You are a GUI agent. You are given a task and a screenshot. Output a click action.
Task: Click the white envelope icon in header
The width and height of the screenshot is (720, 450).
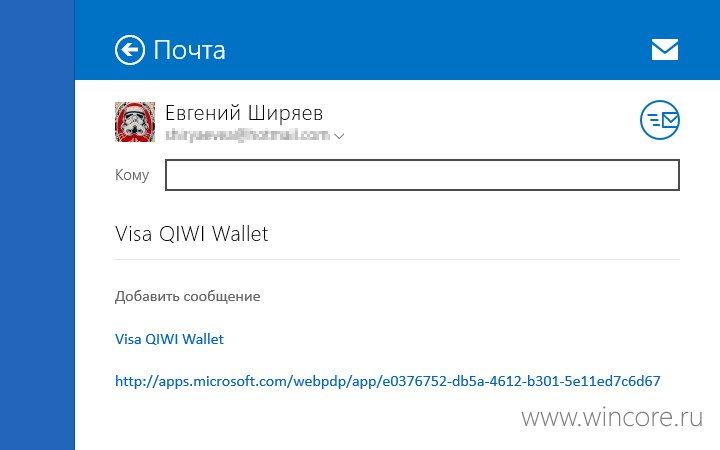(x=664, y=49)
